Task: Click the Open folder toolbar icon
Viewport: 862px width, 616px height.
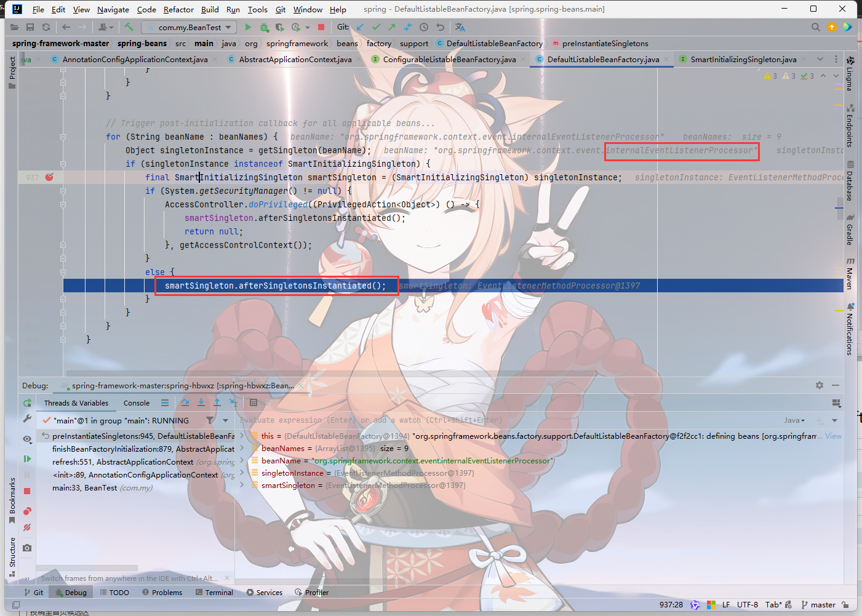Action: pos(14,27)
